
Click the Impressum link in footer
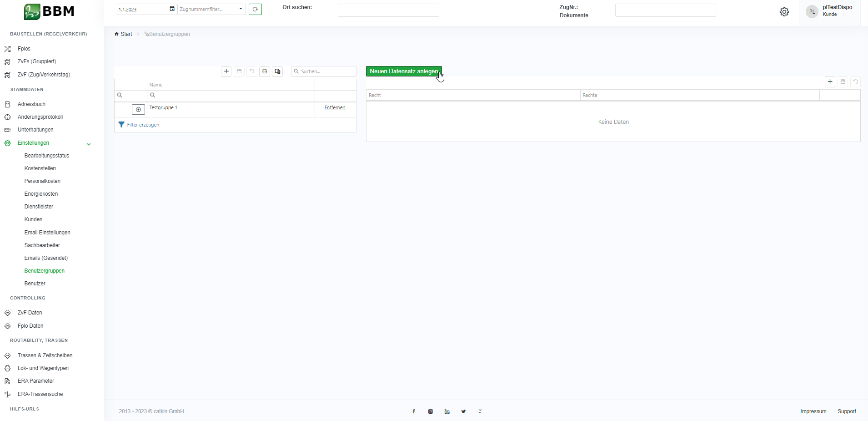click(813, 411)
